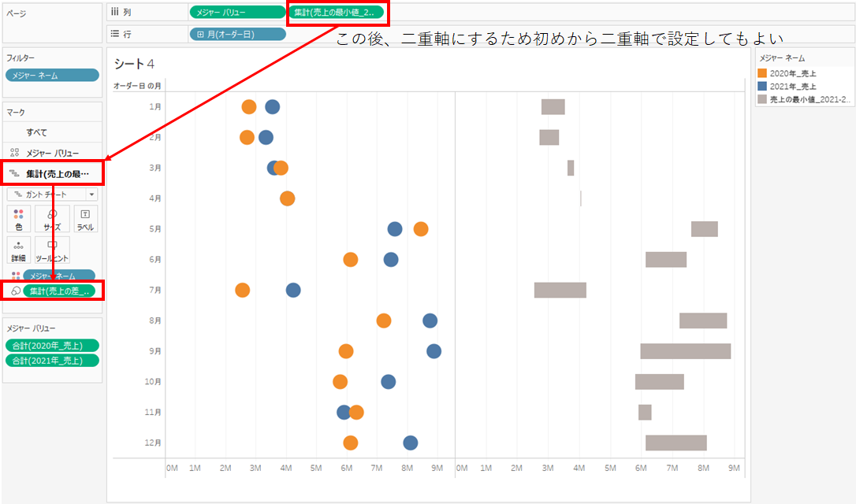Select the gray Gantt bar for 7月
856x504 pixels.
560,290
